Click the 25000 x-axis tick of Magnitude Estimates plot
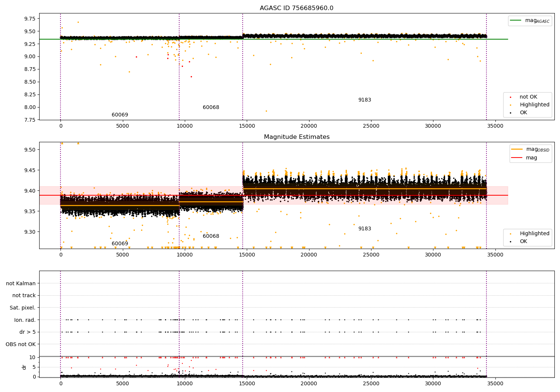560x392 pixels. pos(371,255)
